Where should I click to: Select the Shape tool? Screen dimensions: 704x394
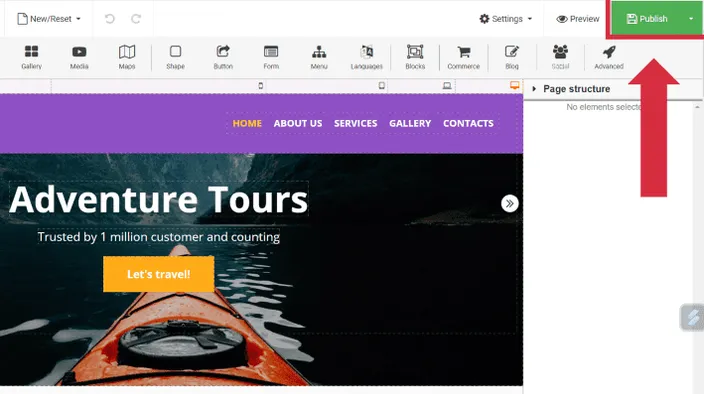pyautogui.click(x=176, y=57)
